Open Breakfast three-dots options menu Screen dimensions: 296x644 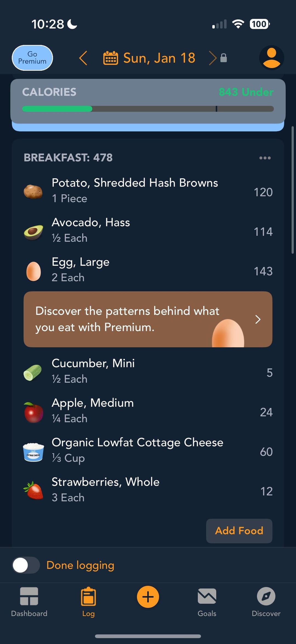tap(265, 158)
